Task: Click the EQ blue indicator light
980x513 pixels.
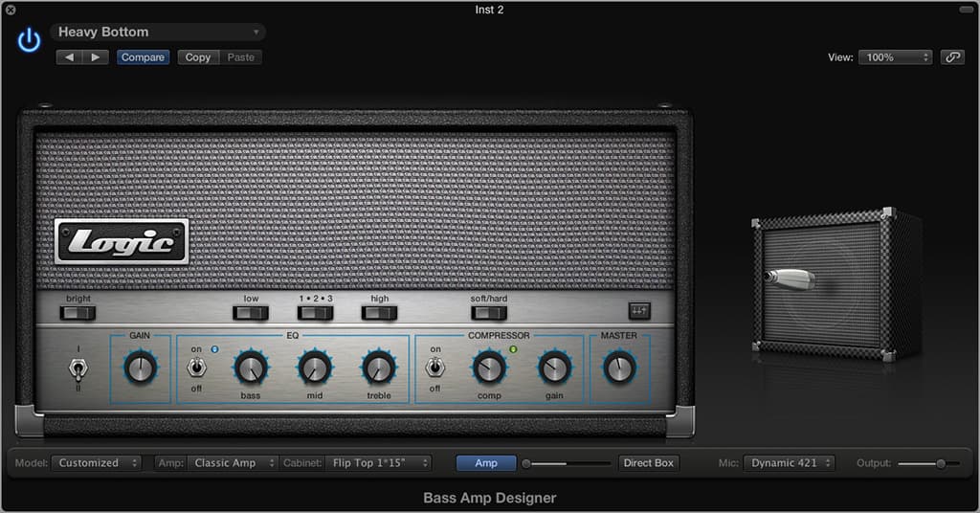Action: coord(214,349)
